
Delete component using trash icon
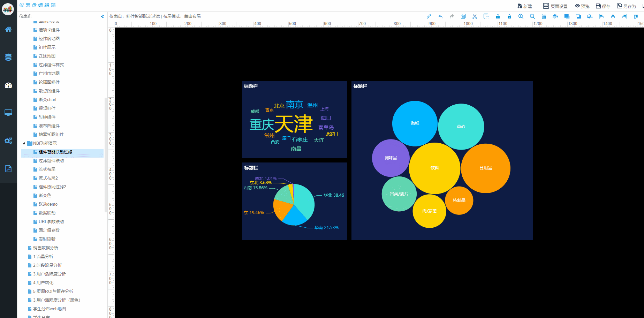click(x=544, y=16)
